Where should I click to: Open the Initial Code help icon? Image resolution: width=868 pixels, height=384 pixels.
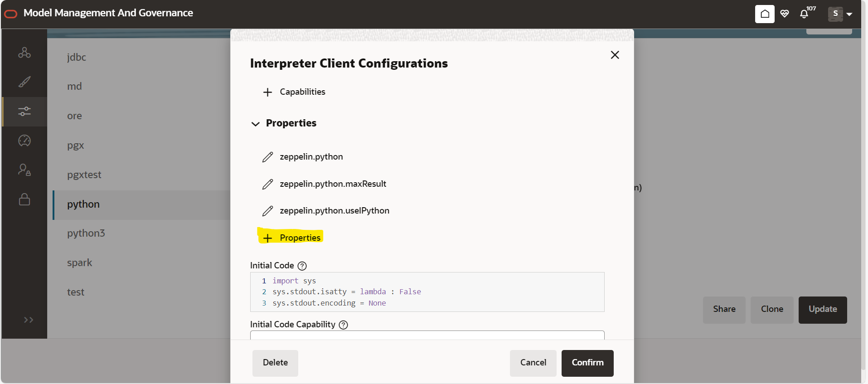(302, 266)
